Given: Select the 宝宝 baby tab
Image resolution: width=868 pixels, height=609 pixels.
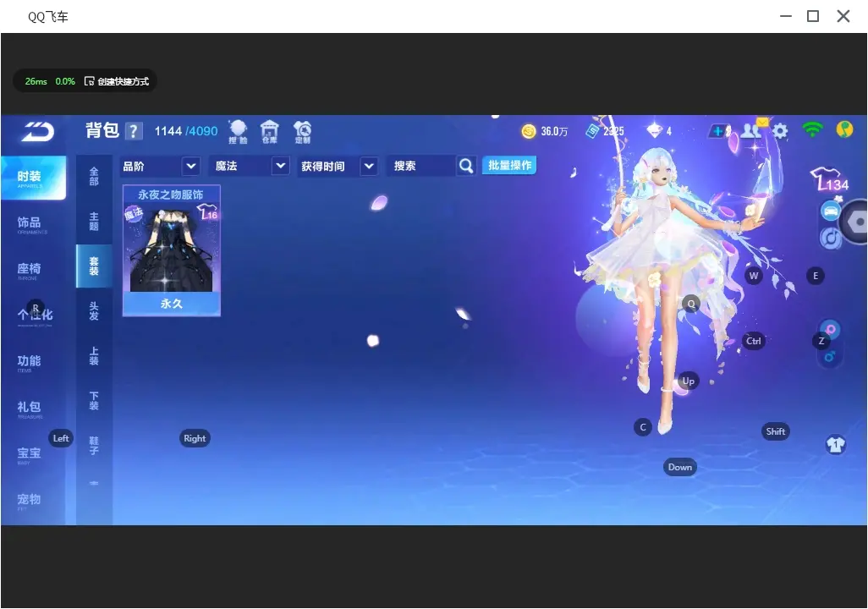Looking at the screenshot, I should click(x=30, y=454).
